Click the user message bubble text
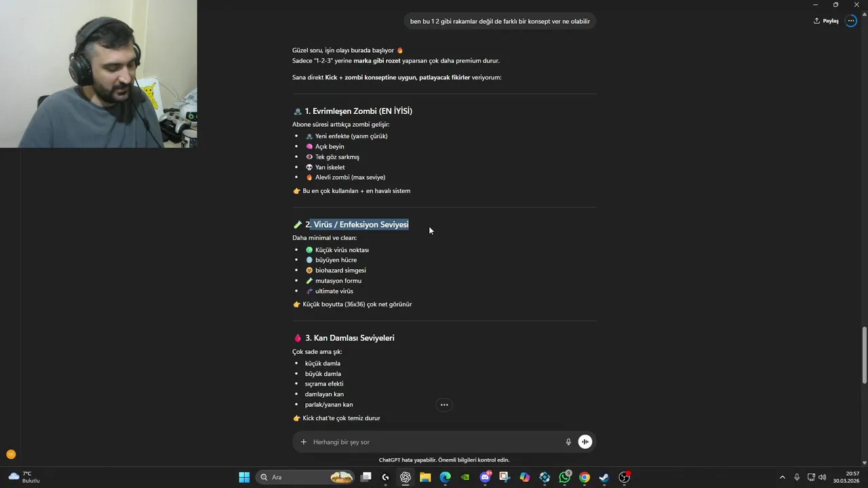This screenshot has height=488, width=868. (500, 22)
